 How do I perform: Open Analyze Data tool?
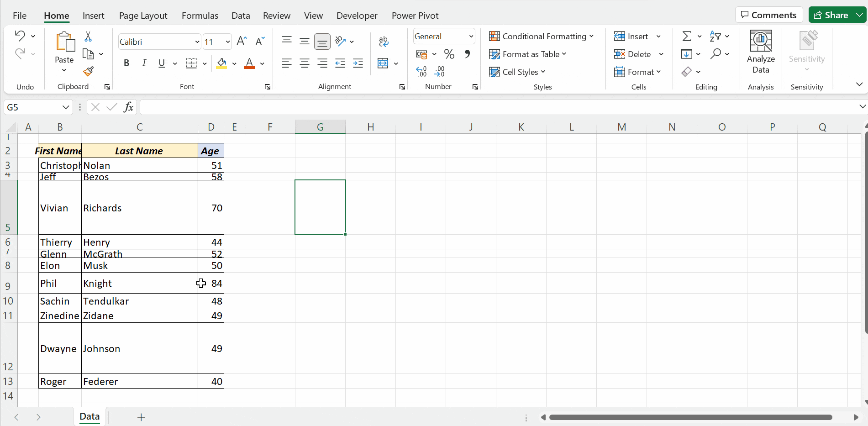(x=761, y=52)
